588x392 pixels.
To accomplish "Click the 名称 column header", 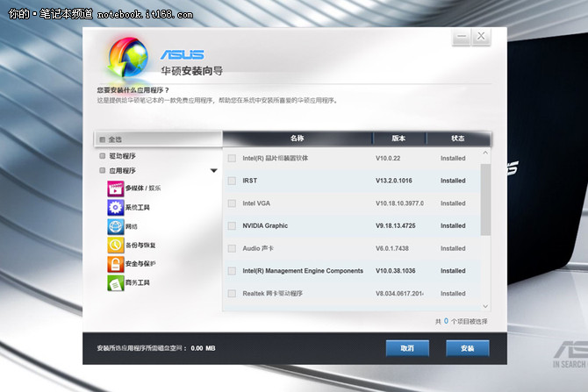I will coord(297,139).
